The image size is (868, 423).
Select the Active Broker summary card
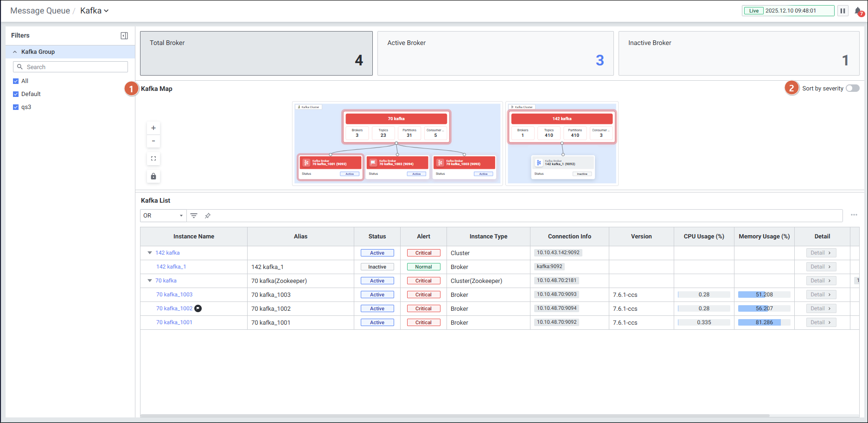pyautogui.click(x=495, y=53)
